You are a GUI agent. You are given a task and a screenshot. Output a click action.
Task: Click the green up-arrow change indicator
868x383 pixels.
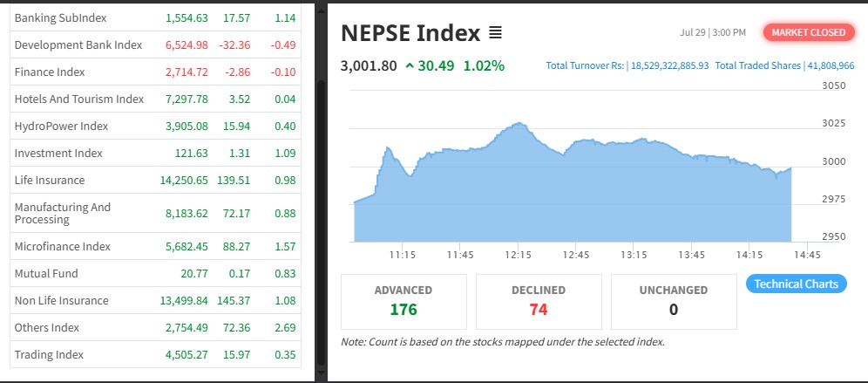410,66
